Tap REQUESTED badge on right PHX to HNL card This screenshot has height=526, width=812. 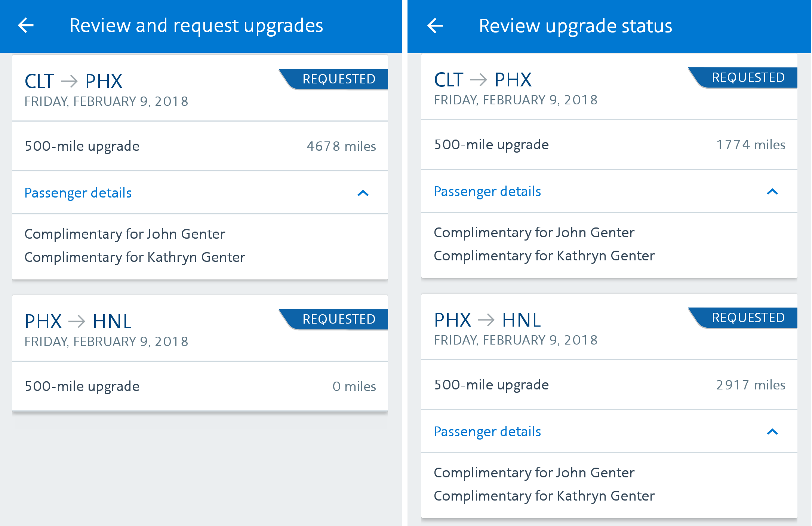pos(743,318)
